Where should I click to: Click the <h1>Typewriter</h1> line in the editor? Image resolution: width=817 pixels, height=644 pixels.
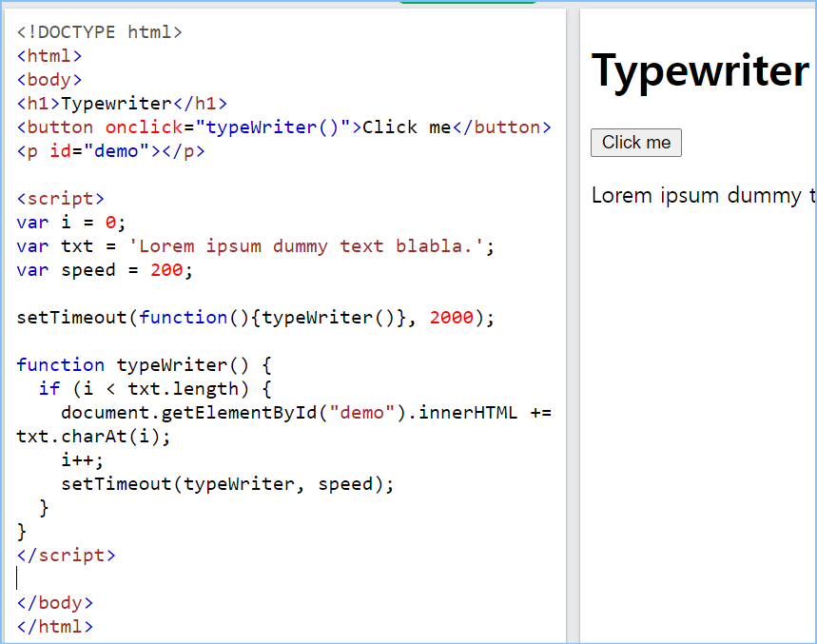coord(122,104)
